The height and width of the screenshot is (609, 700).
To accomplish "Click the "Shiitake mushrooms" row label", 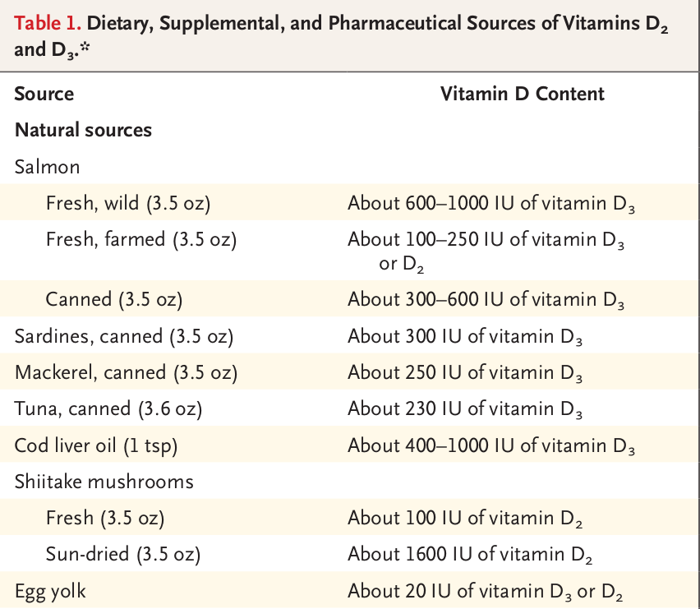I will [x=104, y=482].
